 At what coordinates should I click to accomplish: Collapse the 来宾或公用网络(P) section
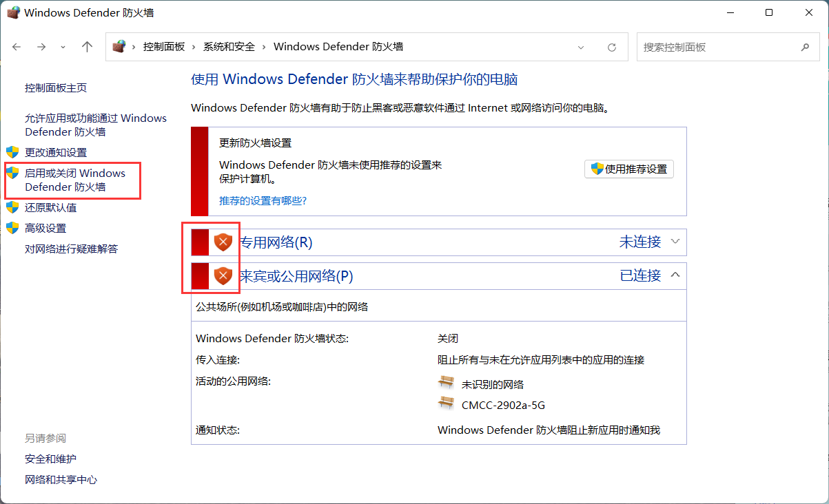[x=675, y=275]
